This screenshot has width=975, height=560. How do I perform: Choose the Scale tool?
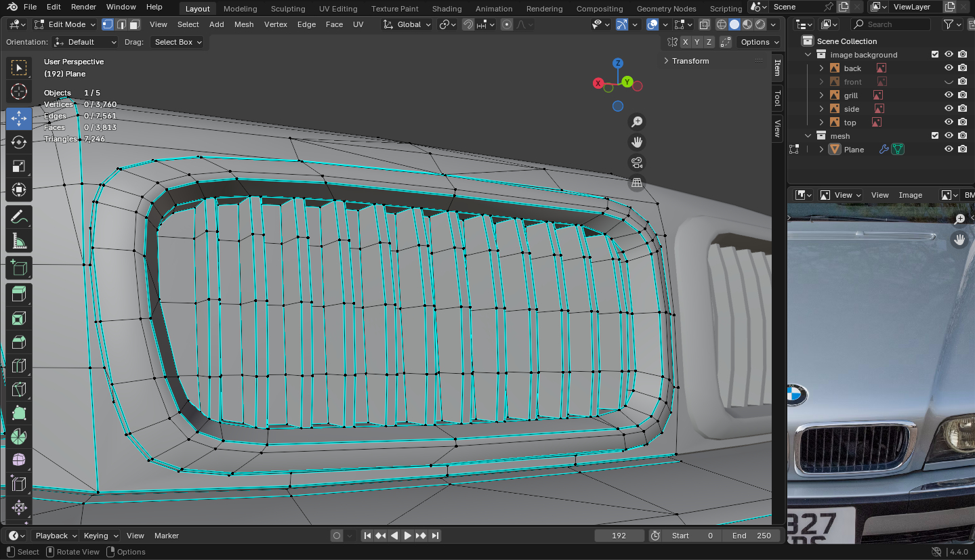point(19,166)
